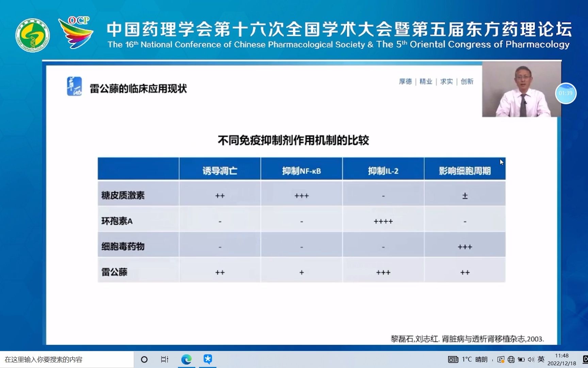
Task: Select the 糖皮质激素 row label
Action: [x=123, y=195]
